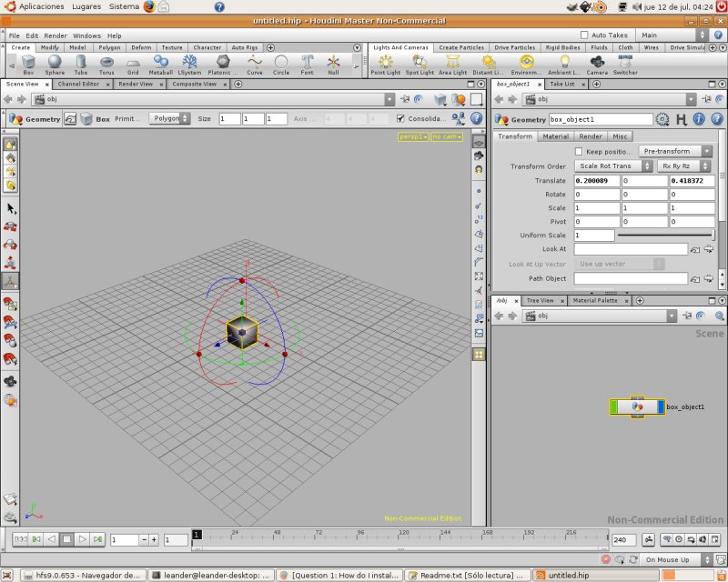Viewport: 728px width, 582px height.
Task: Open the Firefox browser launcher
Action: pyautogui.click(x=149, y=6)
